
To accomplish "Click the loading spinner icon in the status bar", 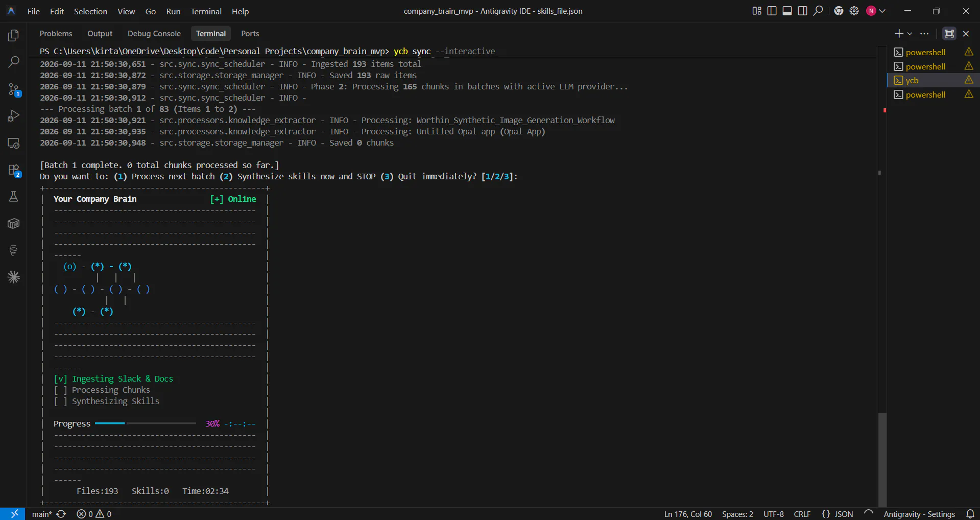I will point(868,514).
